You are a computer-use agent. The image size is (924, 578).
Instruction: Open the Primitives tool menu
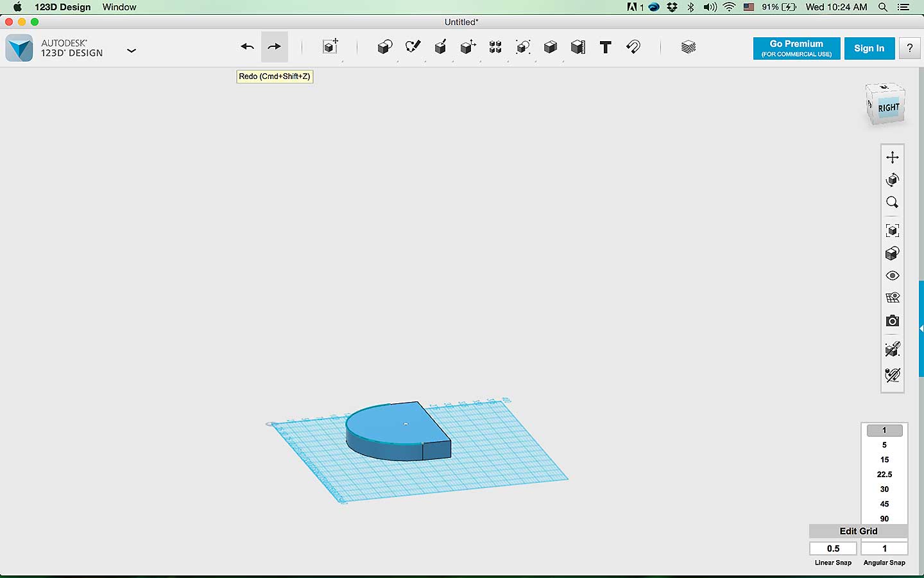pos(385,47)
